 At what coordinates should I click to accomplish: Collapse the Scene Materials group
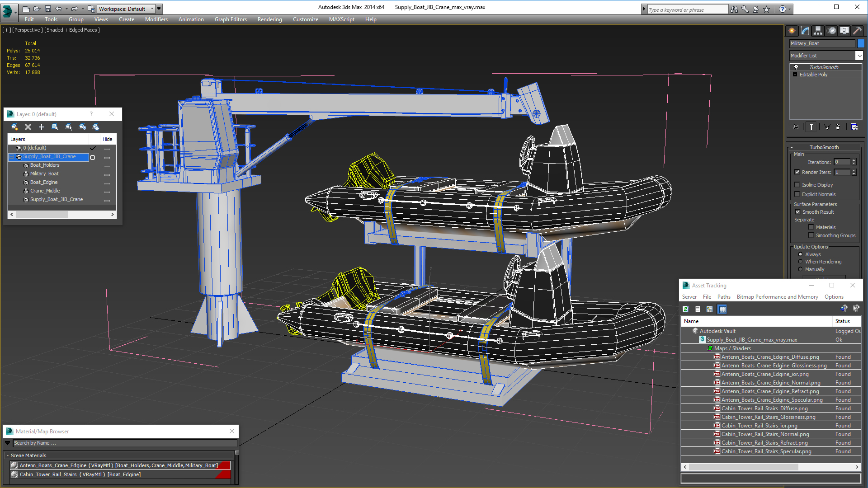pos(8,455)
